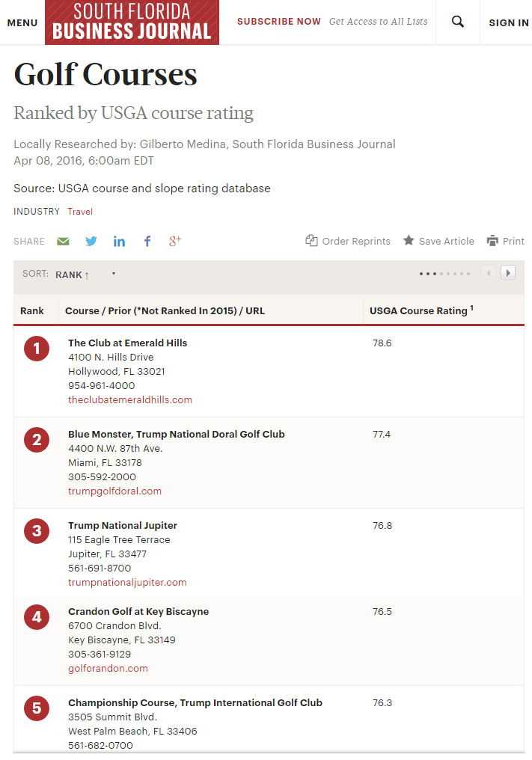Select Blue Monster, Trump National Doral Golf Club
The width and height of the screenshot is (532, 760).
(x=176, y=434)
